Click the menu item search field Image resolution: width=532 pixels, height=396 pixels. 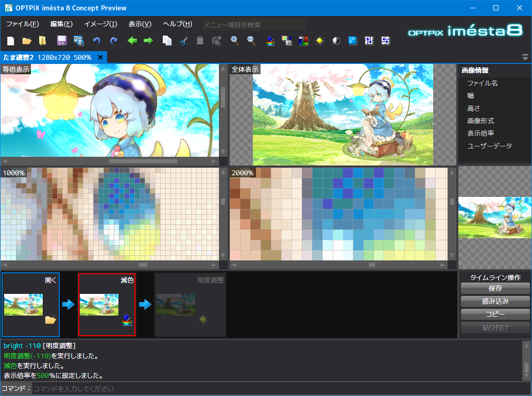253,25
